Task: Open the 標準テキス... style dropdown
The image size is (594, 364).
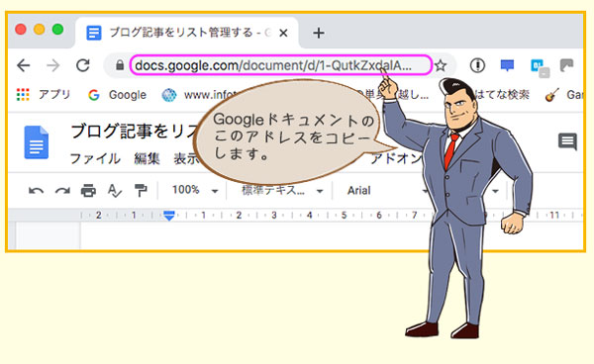Action: [x=282, y=190]
